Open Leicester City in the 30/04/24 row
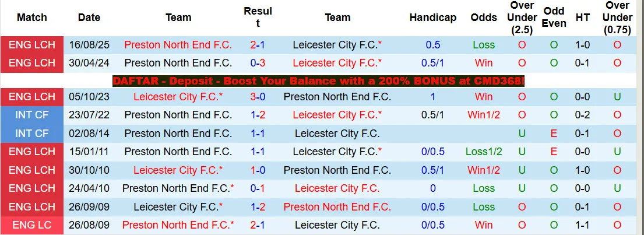The image size is (644, 235). pyautogui.click(x=337, y=63)
